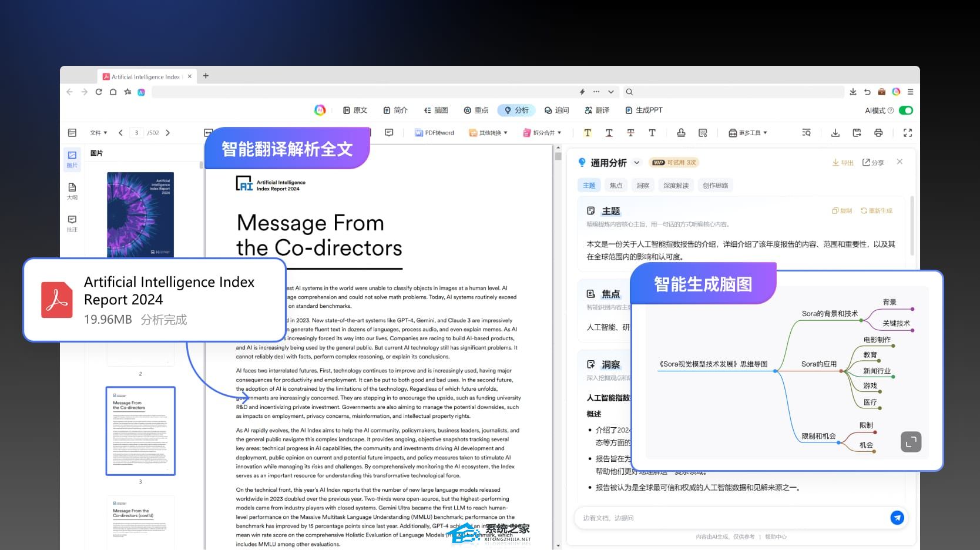The height and width of the screenshot is (550, 980).
Task: Select the plain text insert tool
Action: point(652,133)
